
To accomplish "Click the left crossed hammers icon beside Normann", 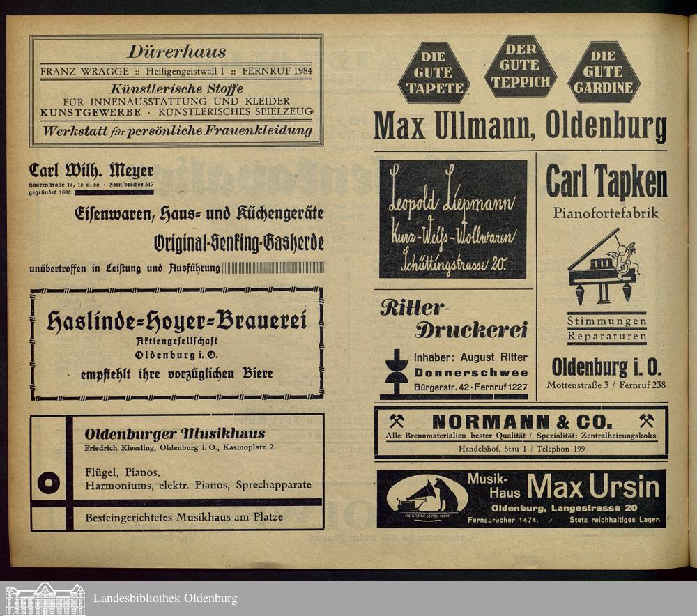I will (x=397, y=422).
